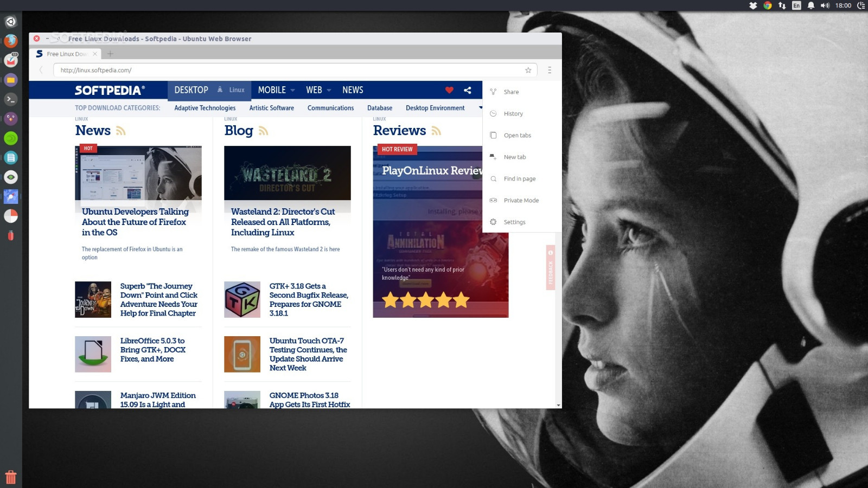Open Dropbox indicator in top panel
Screen dimensions: 868x488
click(753, 5)
